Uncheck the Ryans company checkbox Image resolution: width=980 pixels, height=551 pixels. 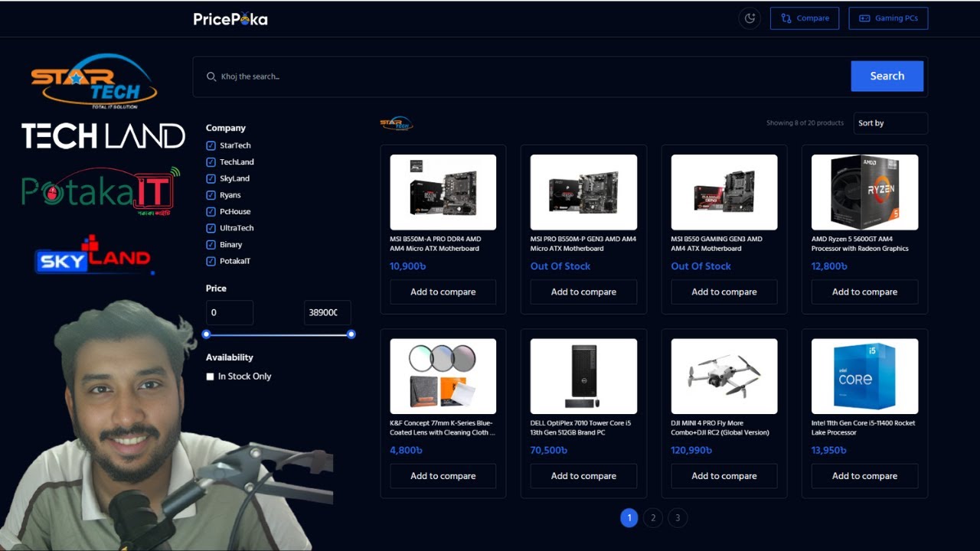[x=211, y=195]
